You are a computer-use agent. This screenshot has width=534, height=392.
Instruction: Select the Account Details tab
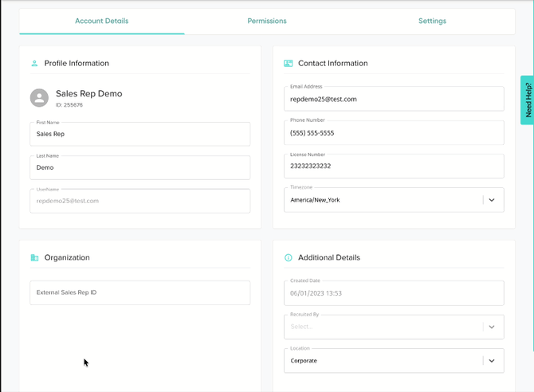pyautogui.click(x=102, y=22)
